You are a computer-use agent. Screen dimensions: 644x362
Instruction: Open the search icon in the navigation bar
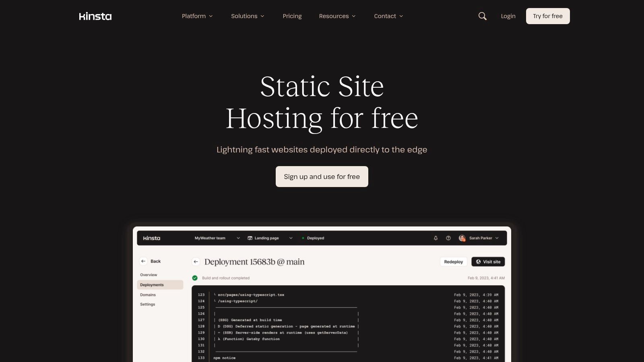[482, 16]
